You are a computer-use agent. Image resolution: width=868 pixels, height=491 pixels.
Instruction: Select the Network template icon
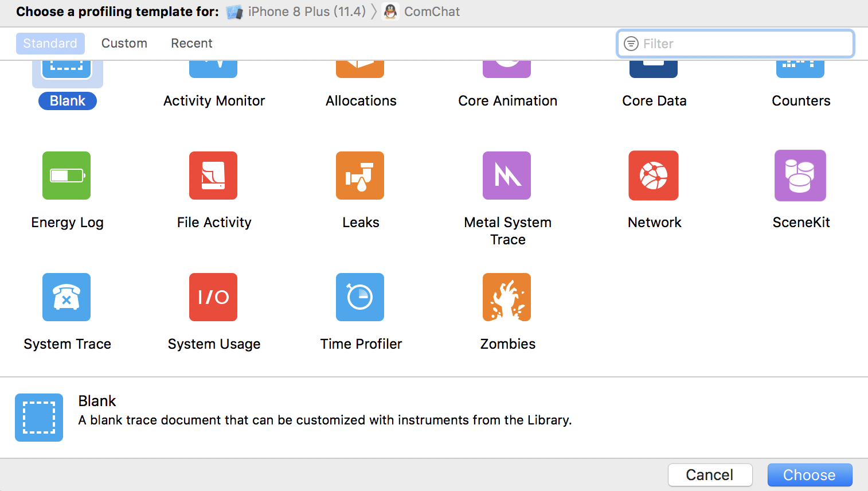[x=654, y=176]
